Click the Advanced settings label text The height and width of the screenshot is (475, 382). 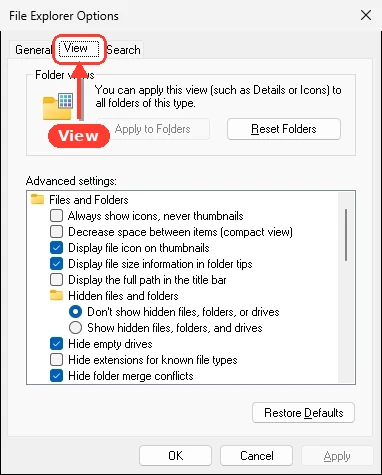[71, 181]
